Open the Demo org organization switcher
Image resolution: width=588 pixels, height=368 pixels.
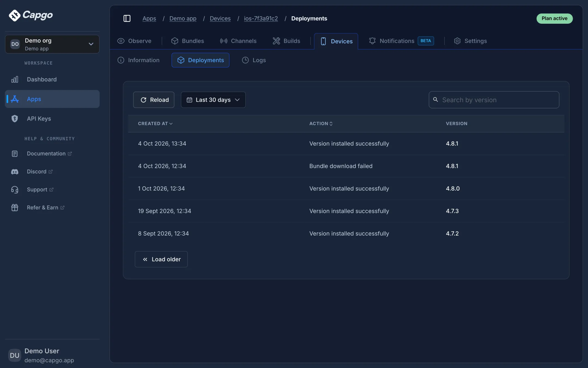tap(52, 44)
